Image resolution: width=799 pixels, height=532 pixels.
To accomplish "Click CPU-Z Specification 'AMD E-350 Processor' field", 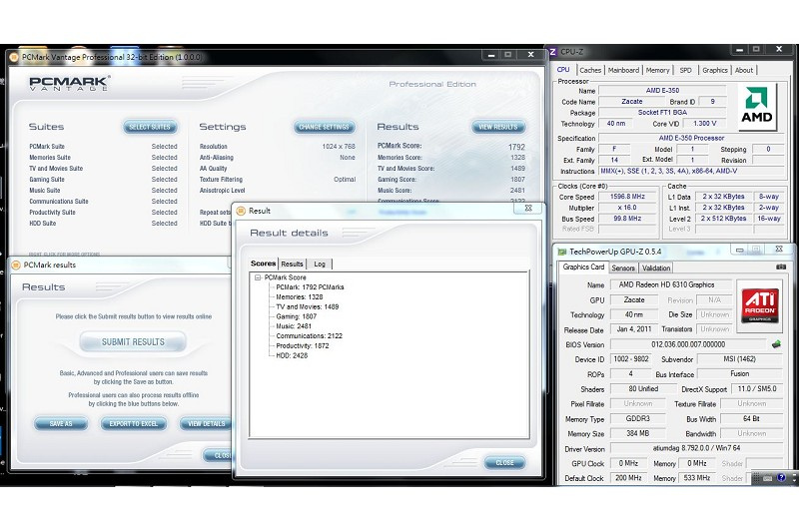I will coord(691,138).
